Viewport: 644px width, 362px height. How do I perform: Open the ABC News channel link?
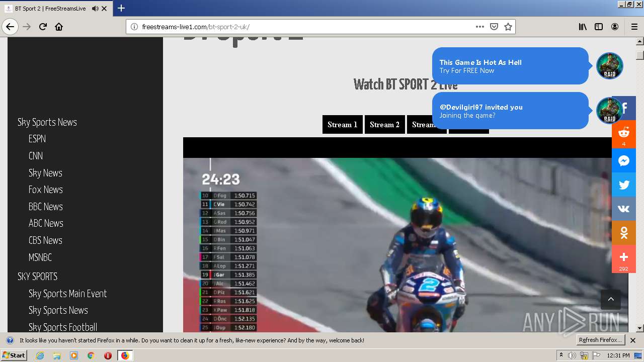(x=46, y=223)
